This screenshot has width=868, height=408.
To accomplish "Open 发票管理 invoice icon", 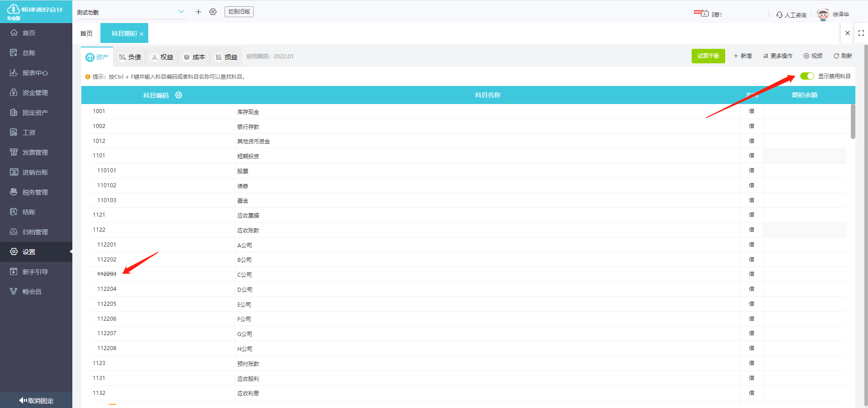I will coord(14,152).
